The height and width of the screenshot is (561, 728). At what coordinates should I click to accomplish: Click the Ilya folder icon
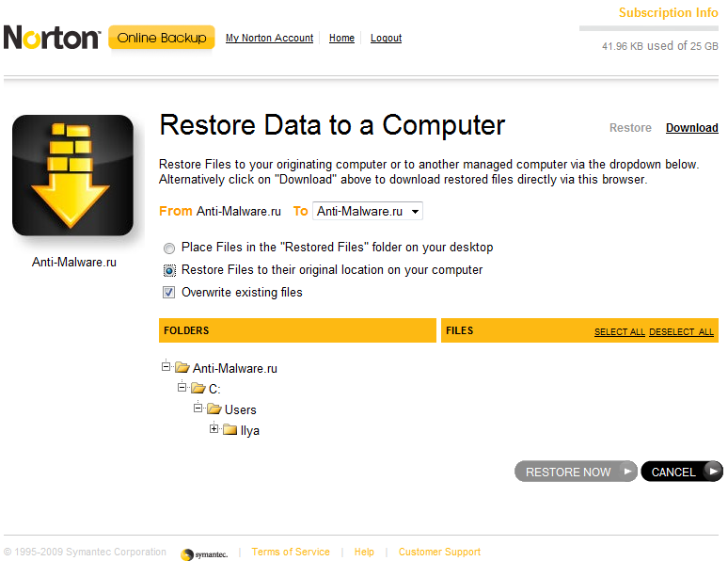coord(230,430)
